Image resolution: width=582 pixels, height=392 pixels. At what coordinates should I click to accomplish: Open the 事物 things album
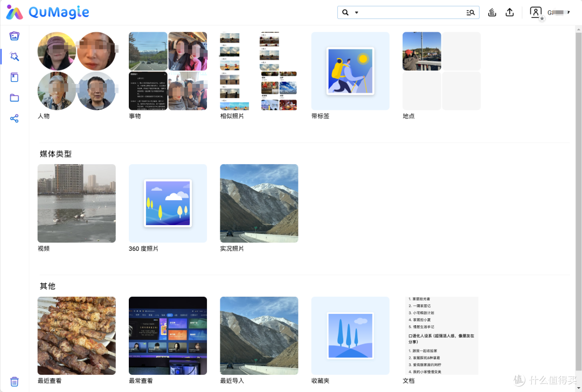coord(168,71)
